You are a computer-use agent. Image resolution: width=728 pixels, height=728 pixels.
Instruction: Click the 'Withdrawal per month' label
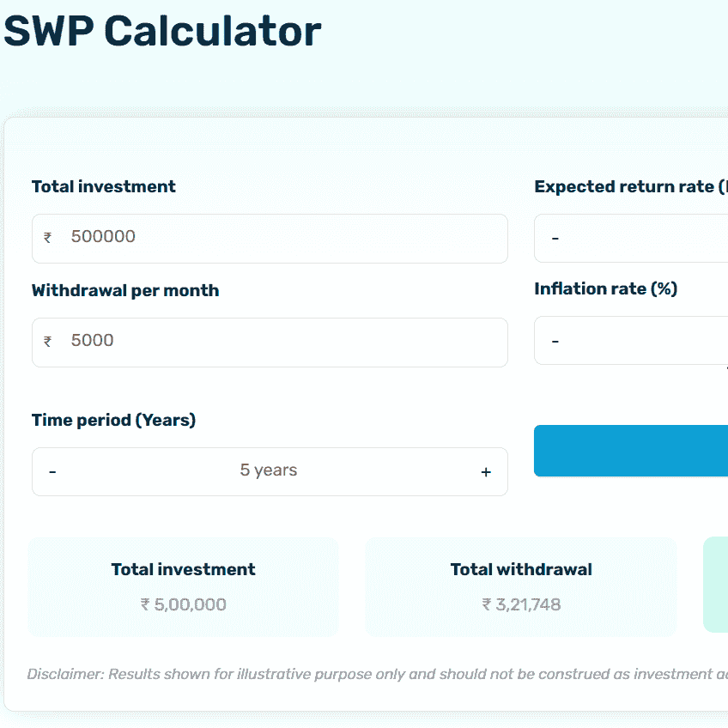(x=125, y=290)
